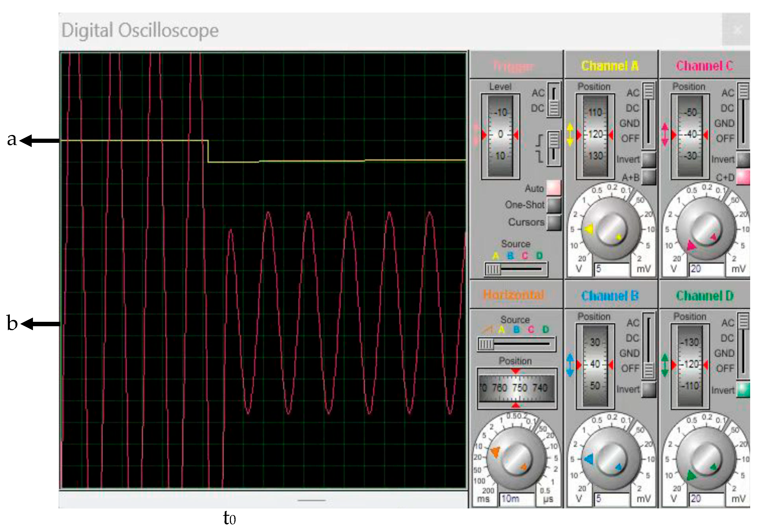Click the Channel D green position arrow icon
760x532 pixels.
665,365
